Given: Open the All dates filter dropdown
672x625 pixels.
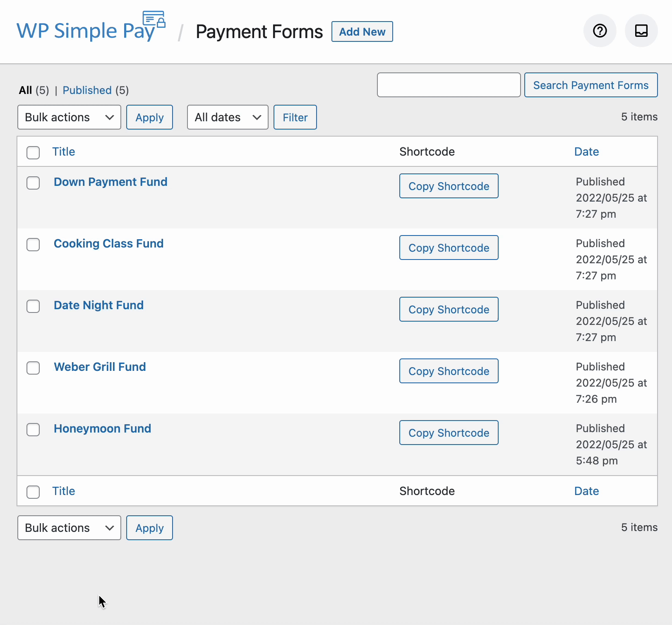Looking at the screenshot, I should tap(228, 118).
